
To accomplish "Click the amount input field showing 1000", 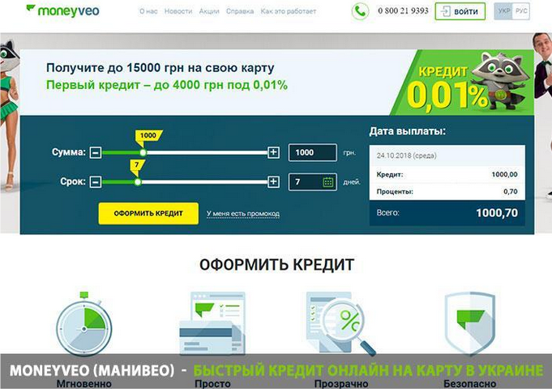I will (x=313, y=152).
